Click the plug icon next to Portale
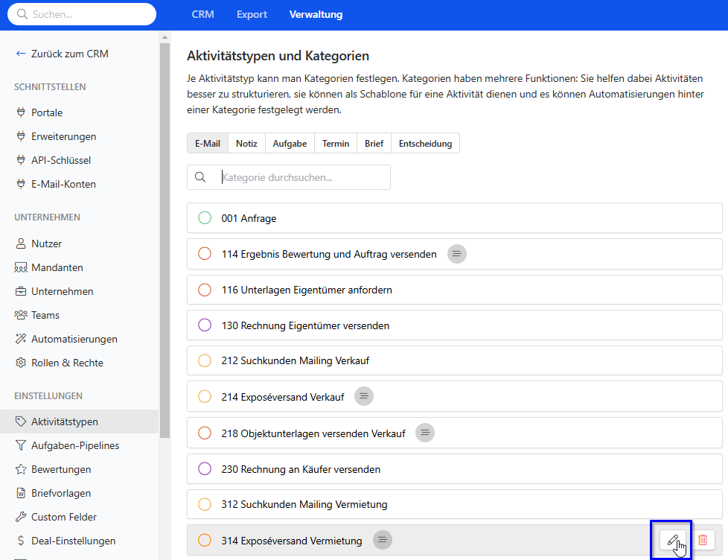This screenshot has width=728, height=560. tap(20, 112)
